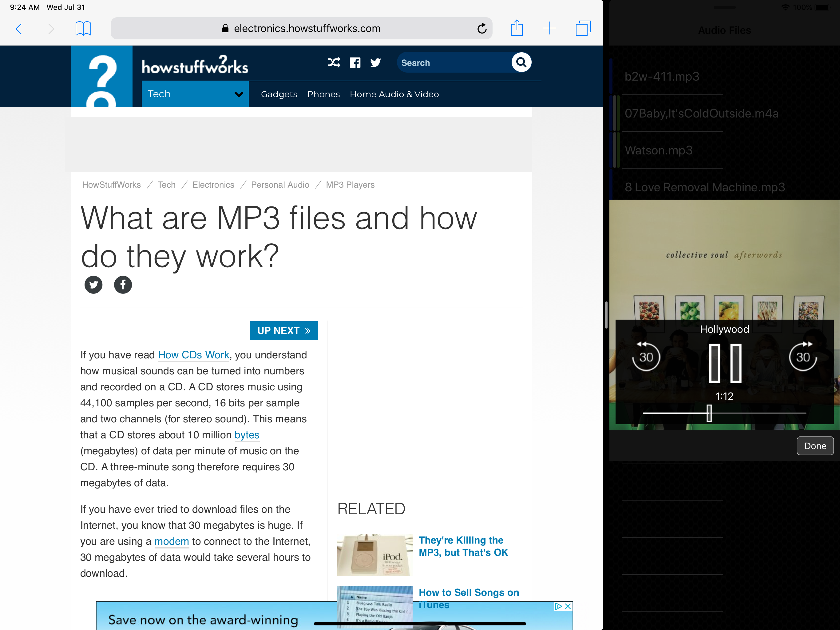
Task: Share article via round Facebook icon
Action: 123,285
